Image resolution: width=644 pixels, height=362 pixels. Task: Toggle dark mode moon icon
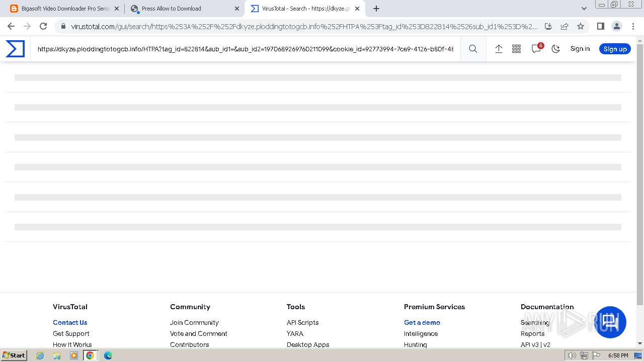(555, 49)
